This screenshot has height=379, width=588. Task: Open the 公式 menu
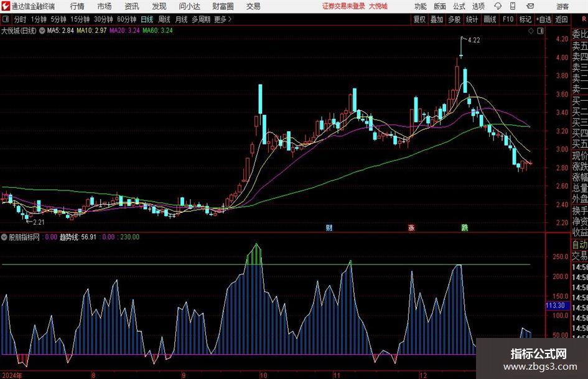click(459, 6)
